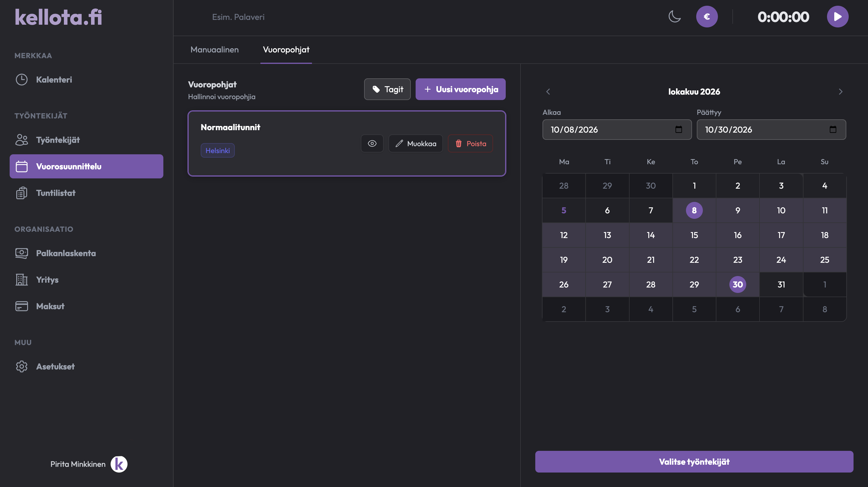Go to next month arrow
The height and width of the screenshot is (487, 868).
[840, 92]
